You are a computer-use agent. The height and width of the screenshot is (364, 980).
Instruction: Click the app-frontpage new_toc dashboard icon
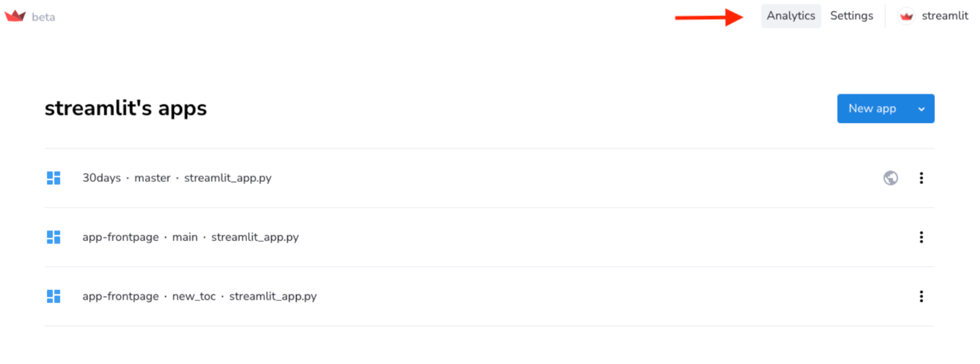(x=53, y=296)
